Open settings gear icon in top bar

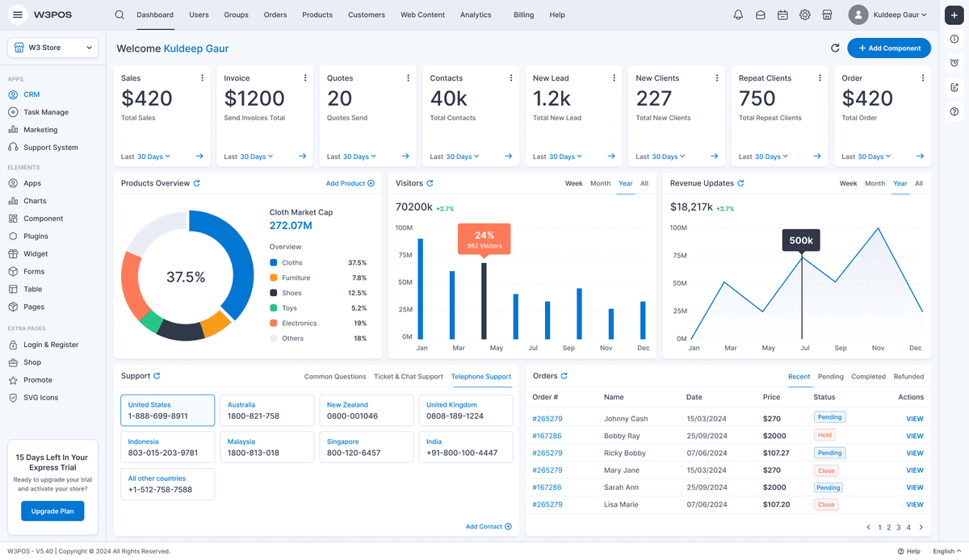(x=805, y=15)
